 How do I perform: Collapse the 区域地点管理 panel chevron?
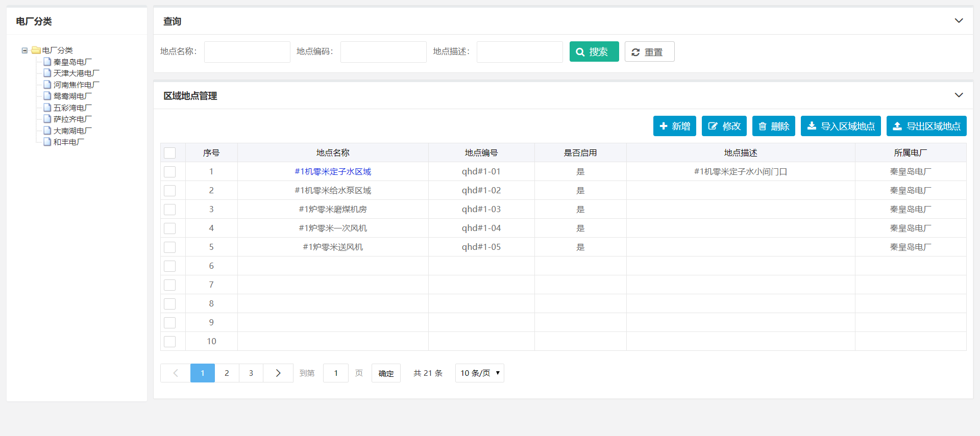point(959,95)
